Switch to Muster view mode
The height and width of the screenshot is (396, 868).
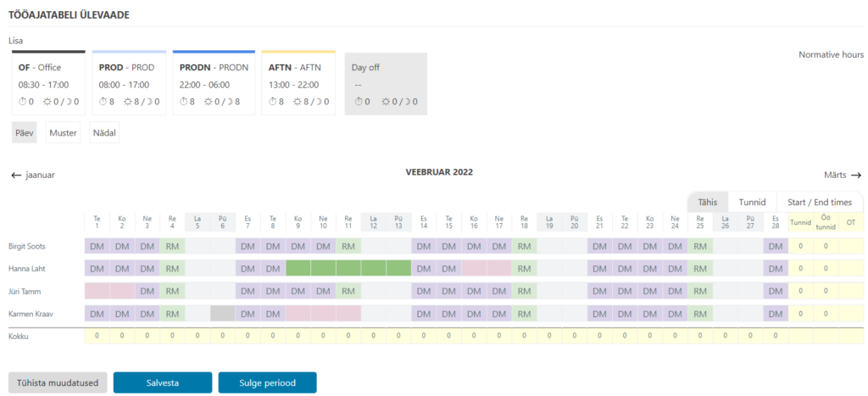click(x=64, y=133)
